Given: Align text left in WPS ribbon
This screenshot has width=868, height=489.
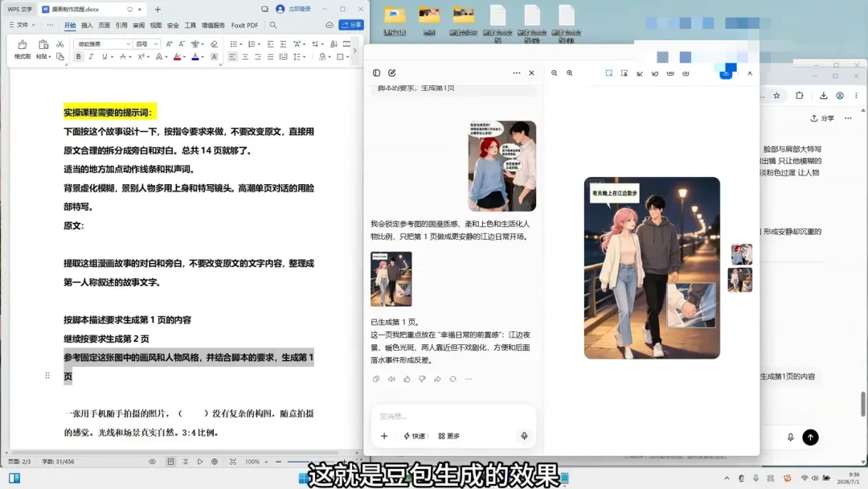Looking at the screenshot, I should click(232, 56).
